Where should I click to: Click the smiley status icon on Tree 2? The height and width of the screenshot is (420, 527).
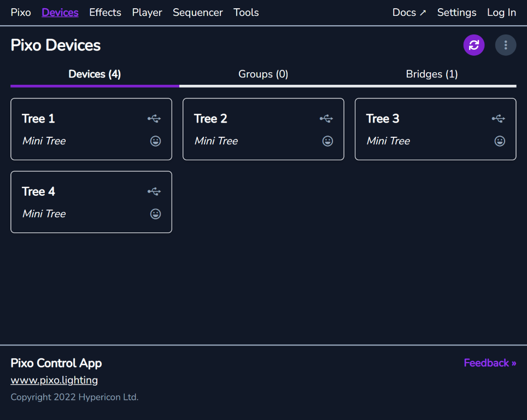pyautogui.click(x=327, y=141)
